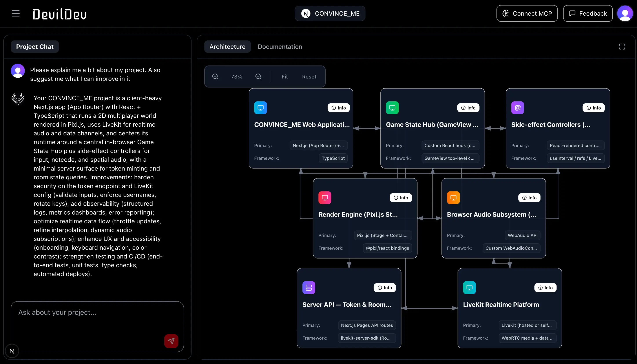Click the Connect MCP button
This screenshot has width=637, height=364.
527,13
